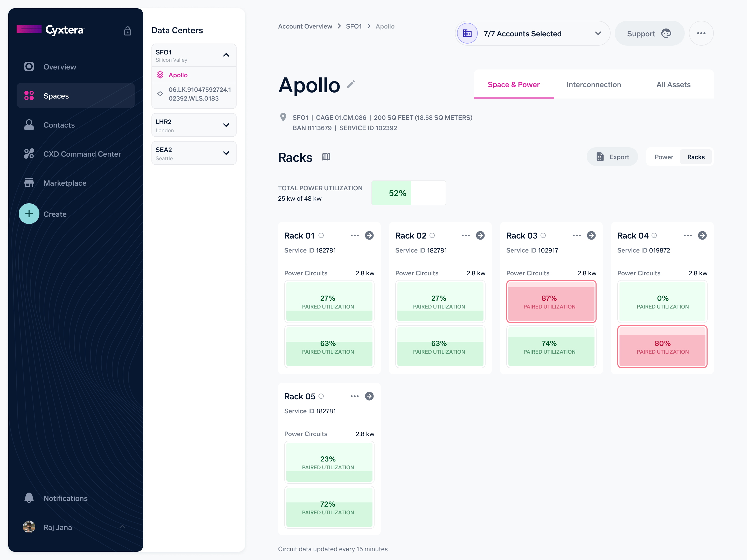This screenshot has width=747, height=560.
Task: Open Rack 01 details with the arrow icon
Action: tap(369, 236)
